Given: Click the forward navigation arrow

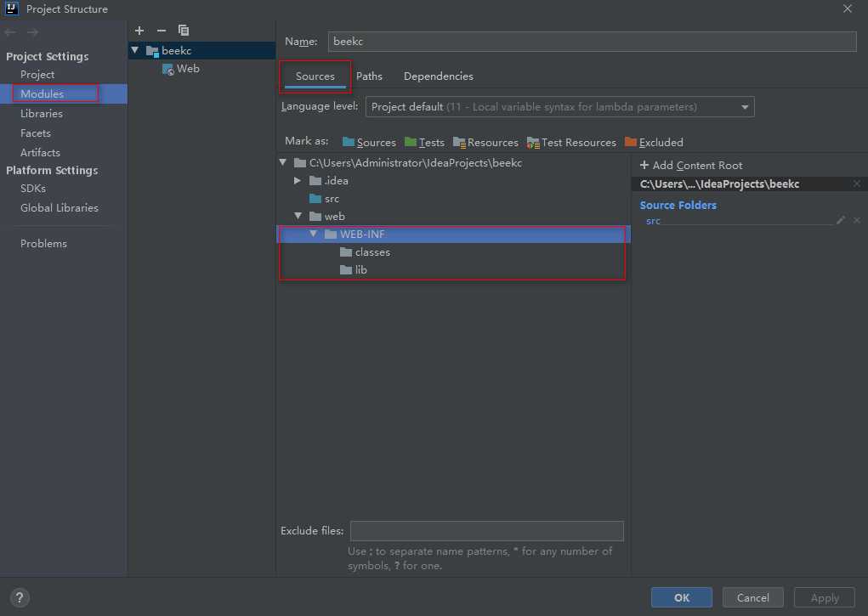Looking at the screenshot, I should [32, 32].
